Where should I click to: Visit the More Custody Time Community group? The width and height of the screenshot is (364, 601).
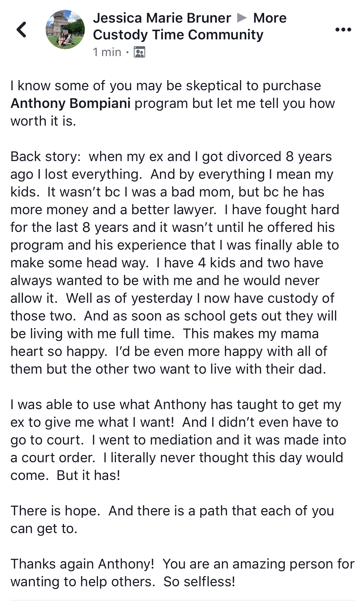tap(190, 26)
